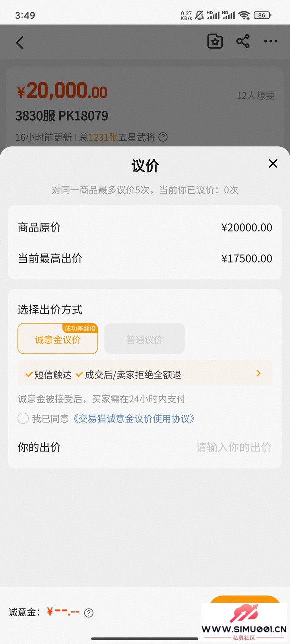Select 普通议价 bidding option
The image size is (290, 644).
coord(145,339)
